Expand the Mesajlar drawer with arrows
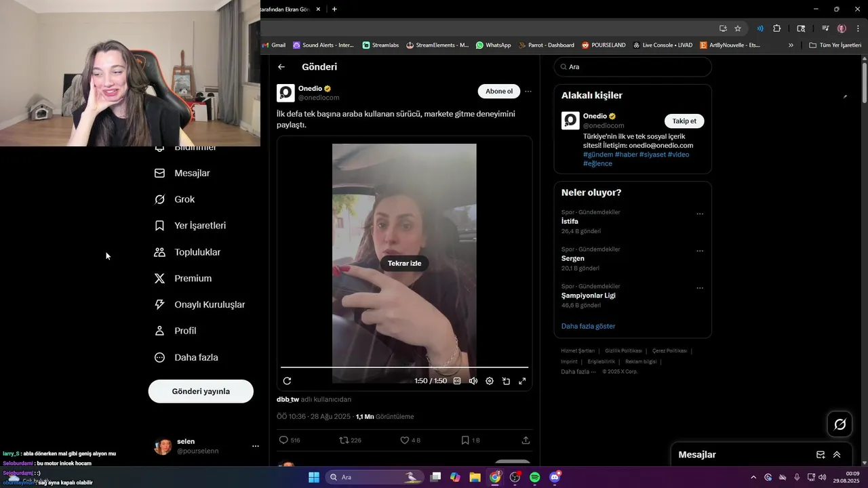This screenshot has height=488, width=868. click(837, 455)
